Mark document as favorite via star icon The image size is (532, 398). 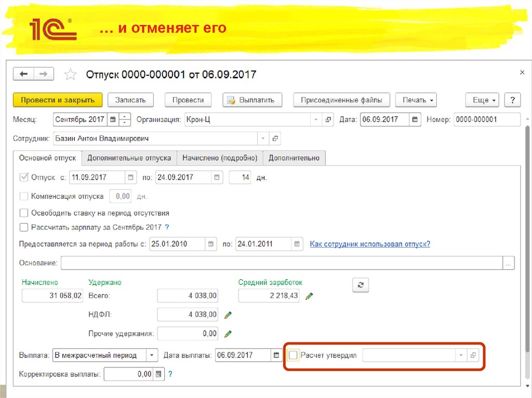coord(70,74)
